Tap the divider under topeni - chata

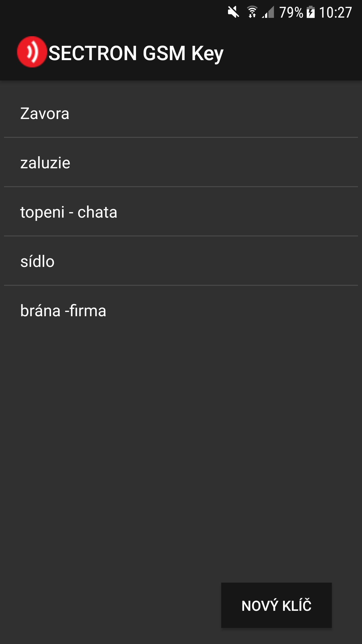[181, 236]
